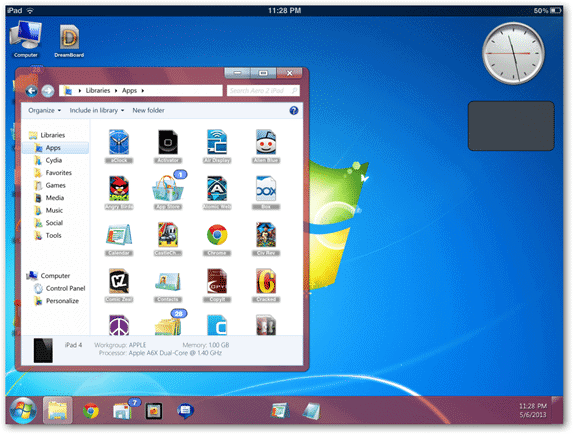This screenshot has height=434, width=573.
Task: Select Cydia folder in sidebar
Action: pyautogui.click(x=48, y=160)
